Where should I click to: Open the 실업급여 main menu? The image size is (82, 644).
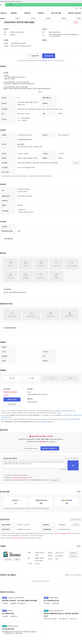coord(41,13)
